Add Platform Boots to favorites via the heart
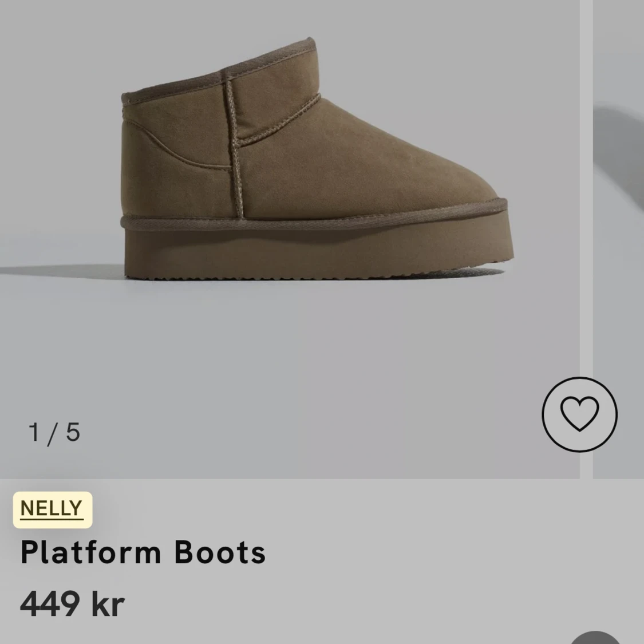Image resolution: width=644 pixels, height=644 pixels. [x=579, y=414]
